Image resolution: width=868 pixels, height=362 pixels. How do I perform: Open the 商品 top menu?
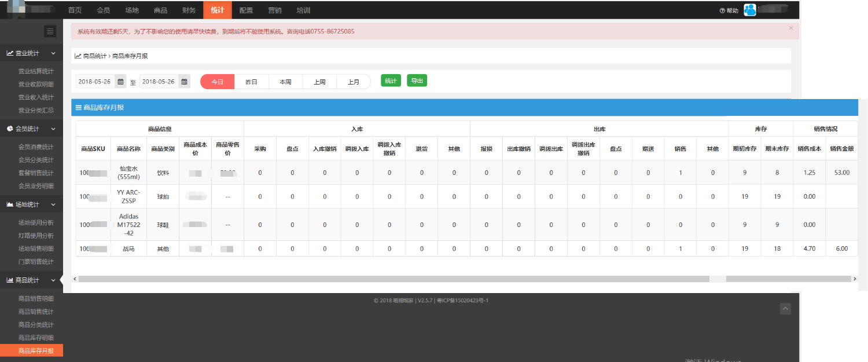[x=161, y=10]
